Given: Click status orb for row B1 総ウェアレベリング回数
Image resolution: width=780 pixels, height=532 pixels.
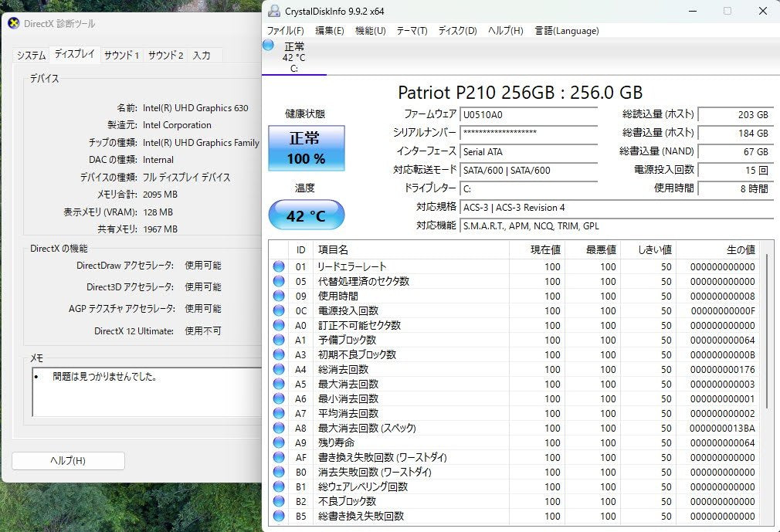Looking at the screenshot, I should [x=279, y=486].
